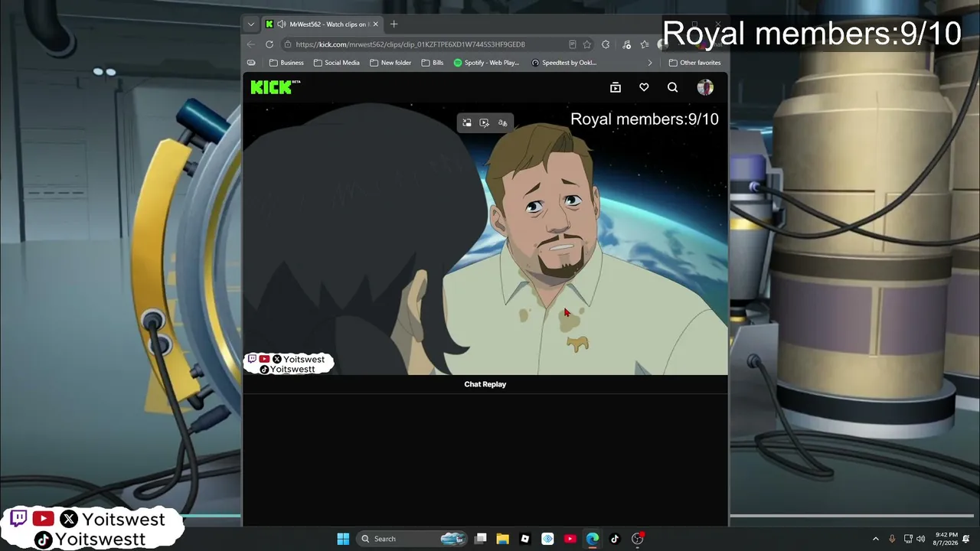
Task: Click the clip video player
Action: 485,240
